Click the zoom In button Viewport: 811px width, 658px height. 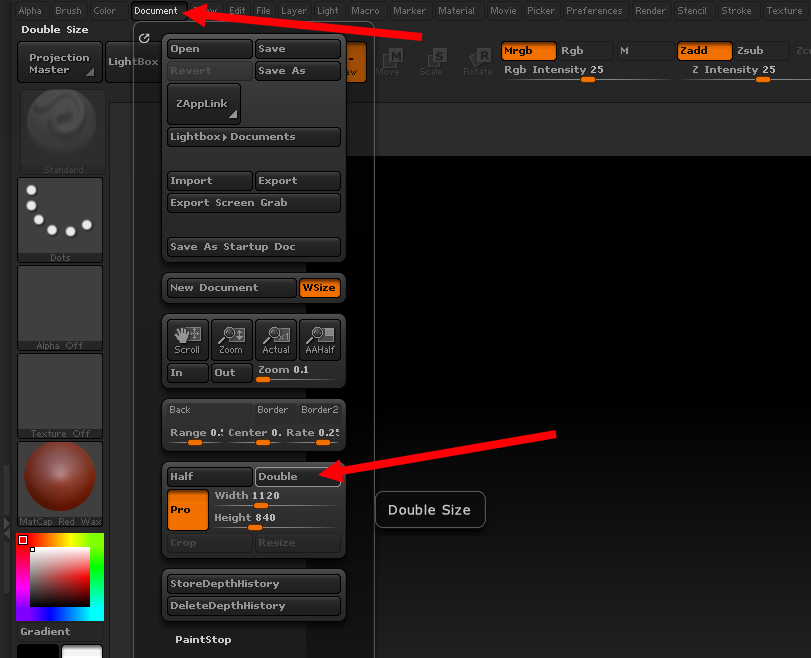pos(188,372)
